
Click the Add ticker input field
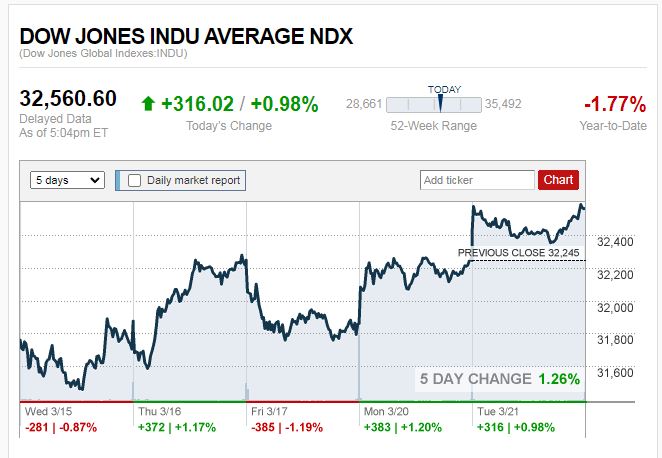coord(477,180)
